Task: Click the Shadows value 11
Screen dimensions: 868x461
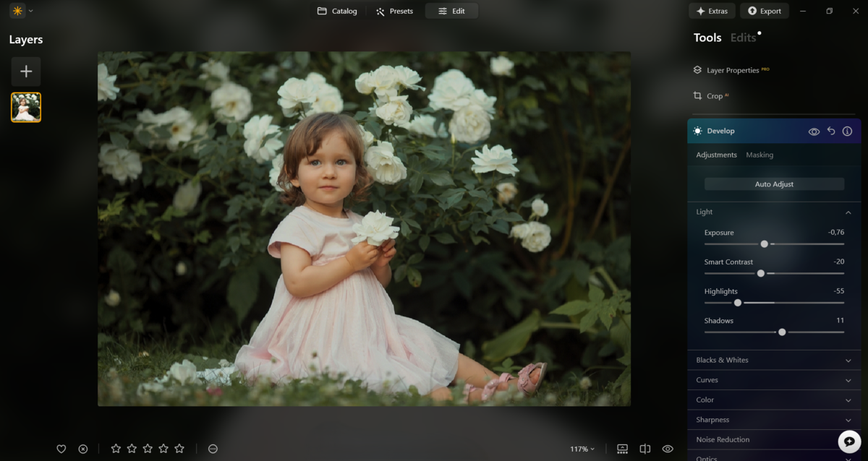Action: click(841, 320)
